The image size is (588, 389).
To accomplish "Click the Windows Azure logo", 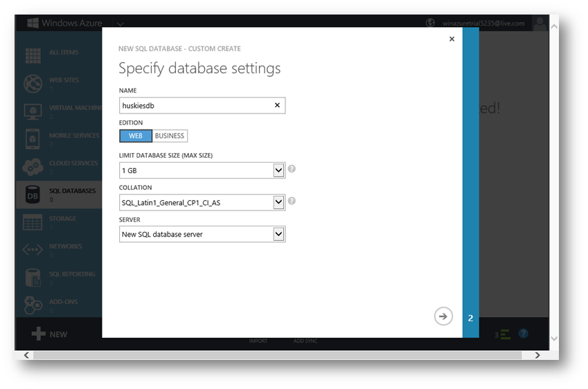I will pos(33,23).
